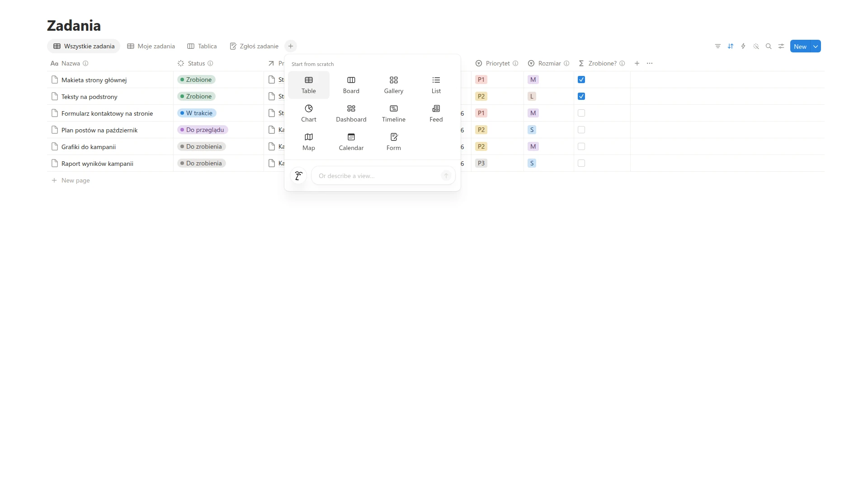Open the more column options ellipsis

(650, 63)
